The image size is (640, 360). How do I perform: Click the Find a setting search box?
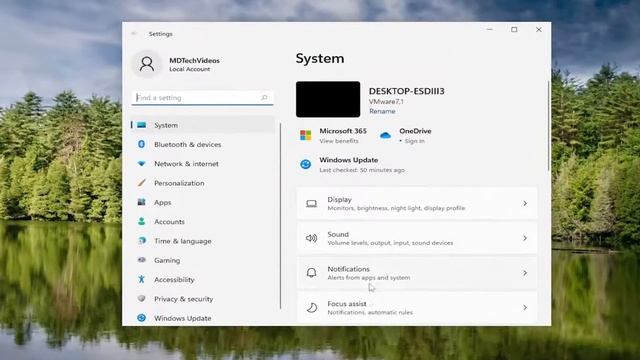[x=202, y=98]
